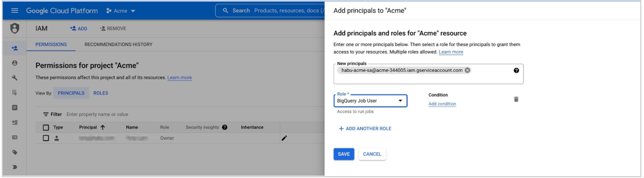
Task: Check the Owner principal row checkbox
Action: pyautogui.click(x=46, y=138)
